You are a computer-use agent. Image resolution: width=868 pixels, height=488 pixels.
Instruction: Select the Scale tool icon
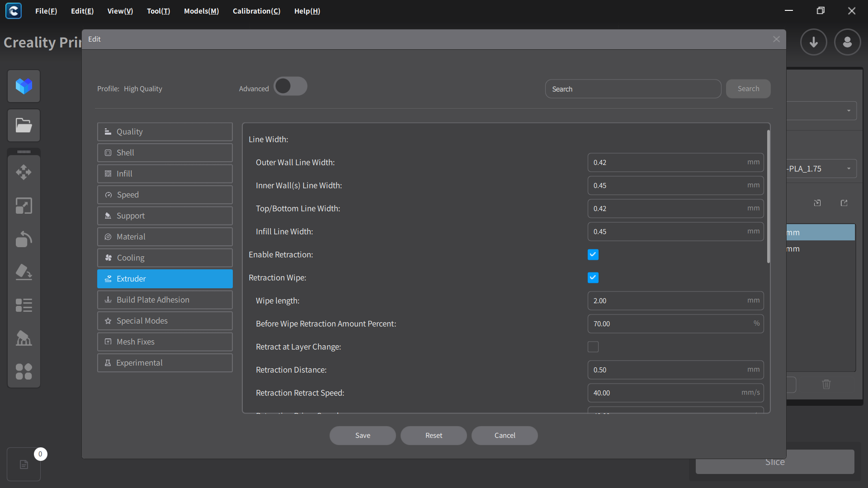[24, 206]
